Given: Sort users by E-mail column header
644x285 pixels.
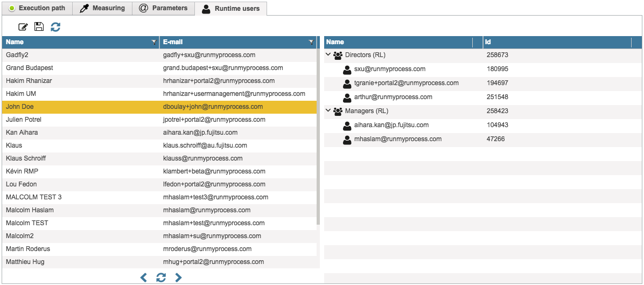Looking at the screenshot, I should pos(238,42).
